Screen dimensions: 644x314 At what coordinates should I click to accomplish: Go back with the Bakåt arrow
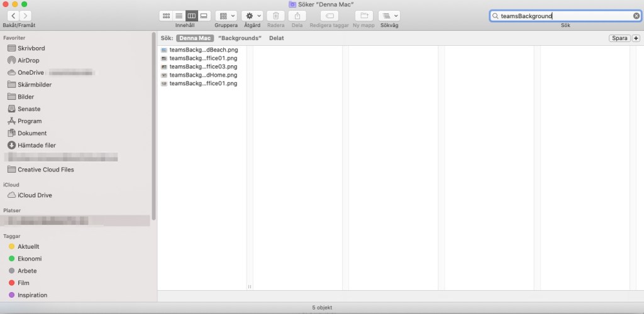(13, 16)
